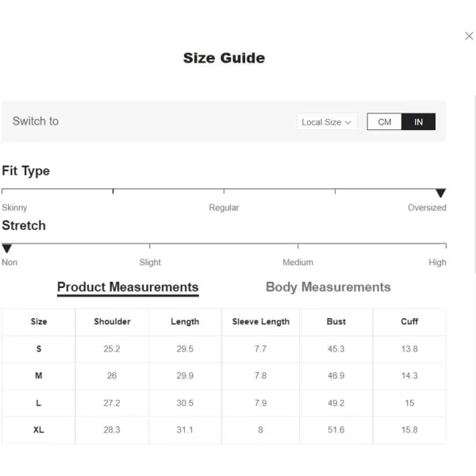
Task: Click the Bust column header
Action: pyautogui.click(x=336, y=321)
